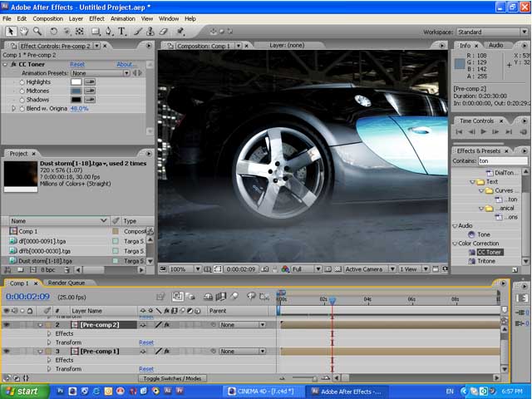
Task: Open Shadows black color swatch
Action: [76, 100]
